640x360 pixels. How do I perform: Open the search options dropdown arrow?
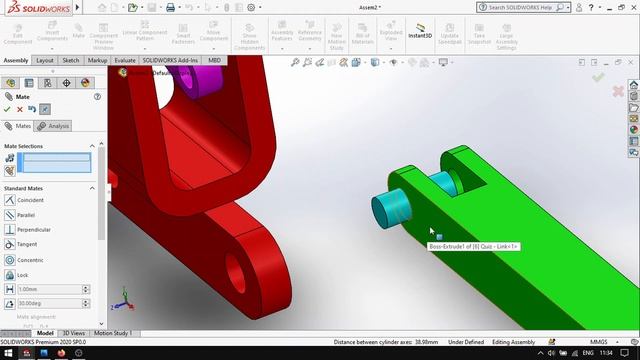point(568,7)
